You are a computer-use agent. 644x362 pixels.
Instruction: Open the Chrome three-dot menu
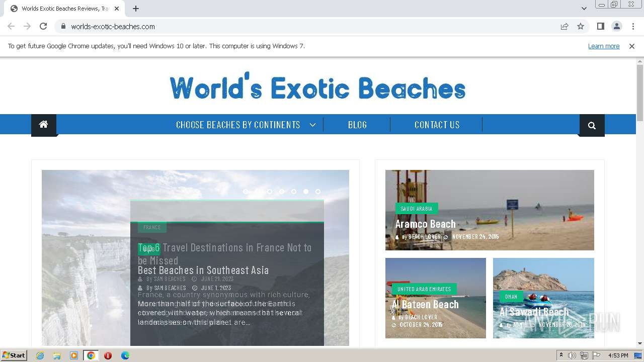633,26
